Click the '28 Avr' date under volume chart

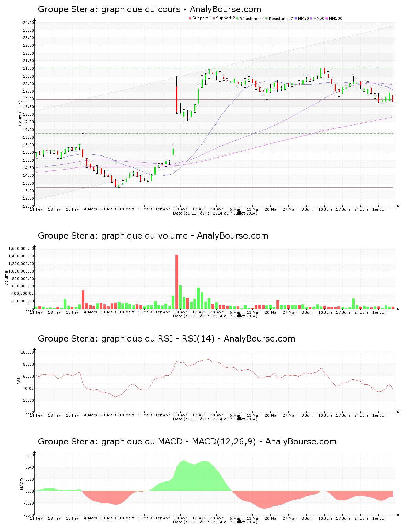tap(217, 312)
